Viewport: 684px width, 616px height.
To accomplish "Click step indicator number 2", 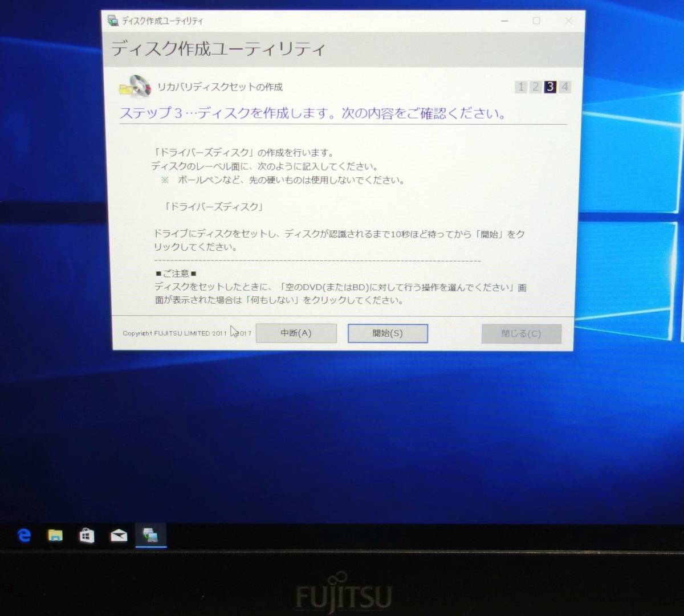I will point(535,87).
